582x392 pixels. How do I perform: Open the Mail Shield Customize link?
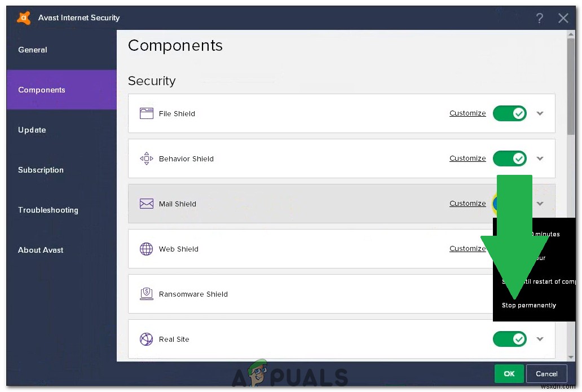tap(468, 204)
